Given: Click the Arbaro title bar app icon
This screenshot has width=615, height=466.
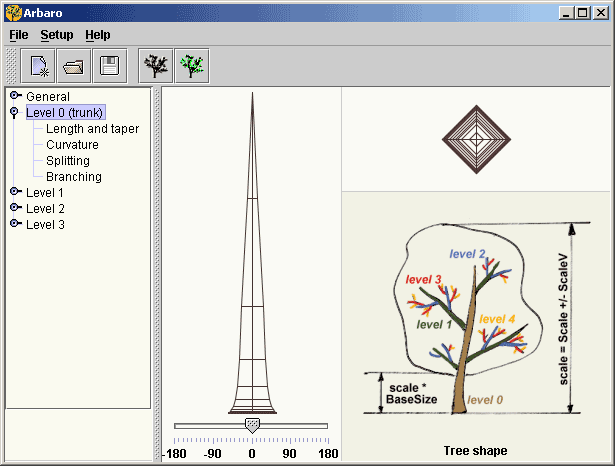Looking at the screenshot, I should click(13, 13).
